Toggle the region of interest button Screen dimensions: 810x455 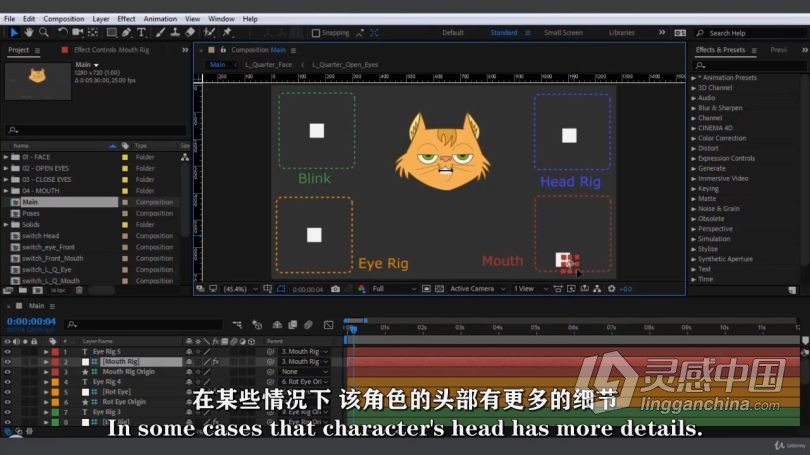(426, 289)
